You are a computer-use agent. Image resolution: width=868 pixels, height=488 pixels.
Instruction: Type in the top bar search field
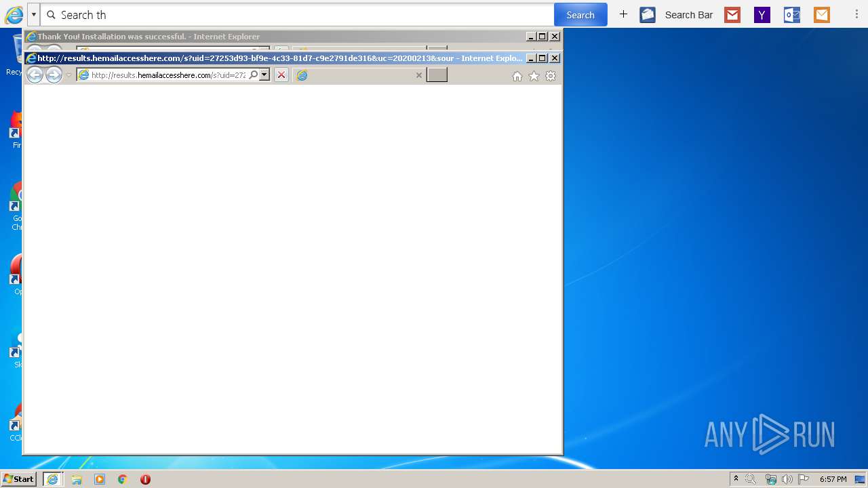pos(298,15)
